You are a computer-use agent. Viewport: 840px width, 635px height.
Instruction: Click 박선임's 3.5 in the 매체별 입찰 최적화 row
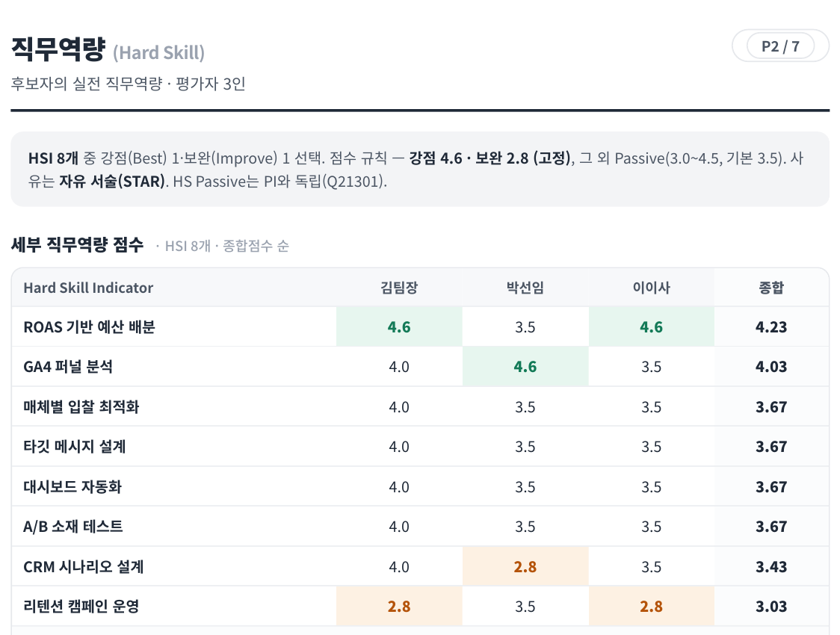[525, 407]
